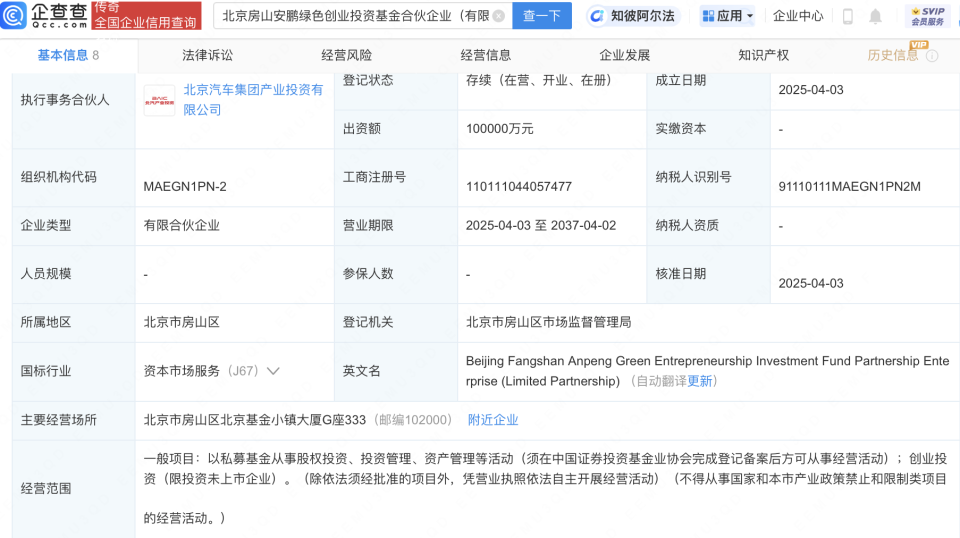Click the 英文名 label cell
960x538 pixels.
[x=396, y=372]
